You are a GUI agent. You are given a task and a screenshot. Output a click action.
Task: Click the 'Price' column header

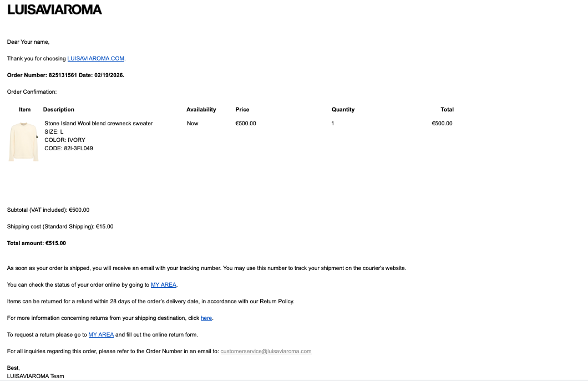tap(242, 110)
